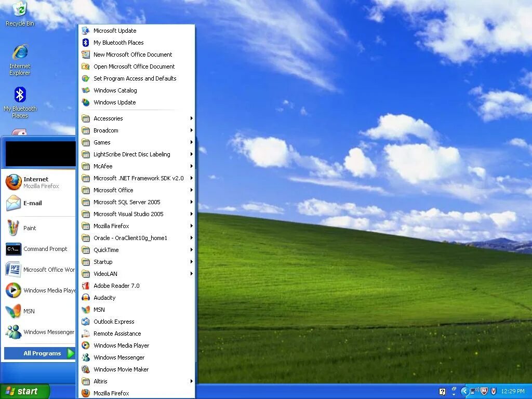
Task: Click the network computers tray icon
Action: coord(474,391)
